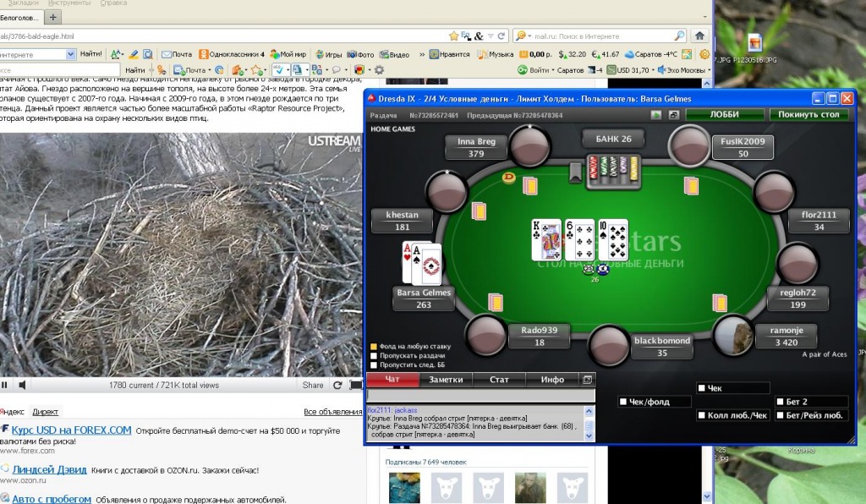The height and width of the screenshot is (504, 866).
Task: Click the search magnifier icon in search box
Action: [x=679, y=36]
